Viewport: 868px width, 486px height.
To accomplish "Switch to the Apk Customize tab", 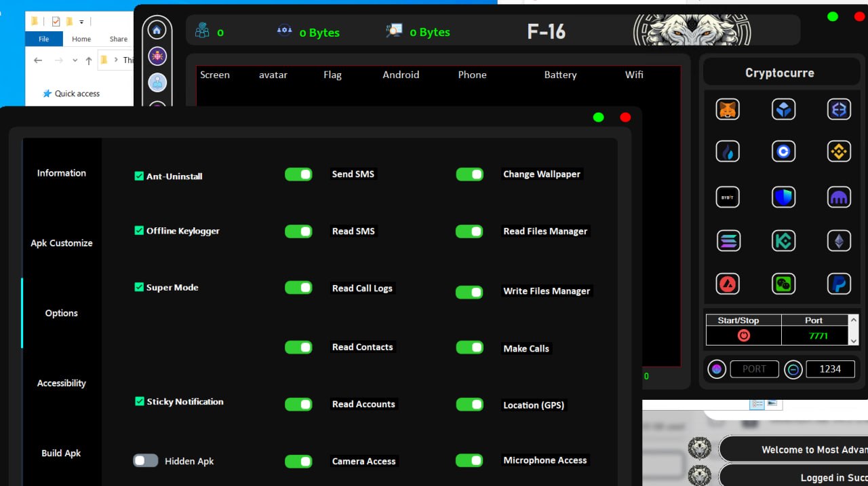I will [x=62, y=243].
